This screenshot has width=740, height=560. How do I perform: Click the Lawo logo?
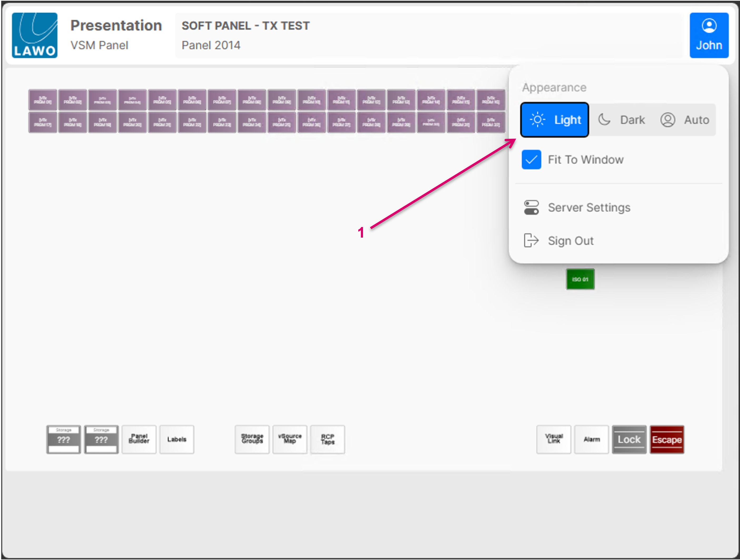pyautogui.click(x=35, y=35)
